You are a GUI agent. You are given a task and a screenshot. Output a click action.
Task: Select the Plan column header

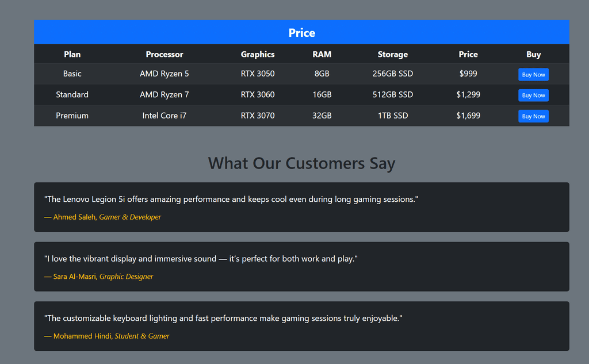(72, 54)
